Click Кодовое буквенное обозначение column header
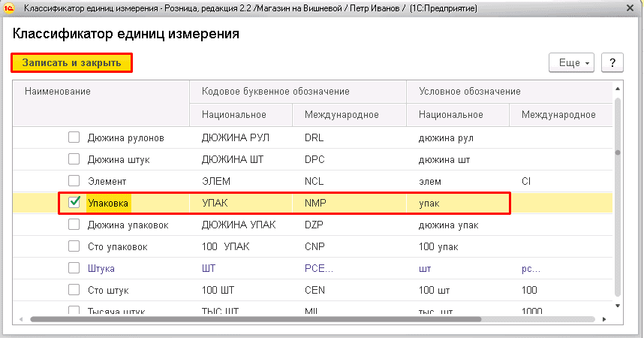This screenshot has height=338, width=644. (x=275, y=92)
